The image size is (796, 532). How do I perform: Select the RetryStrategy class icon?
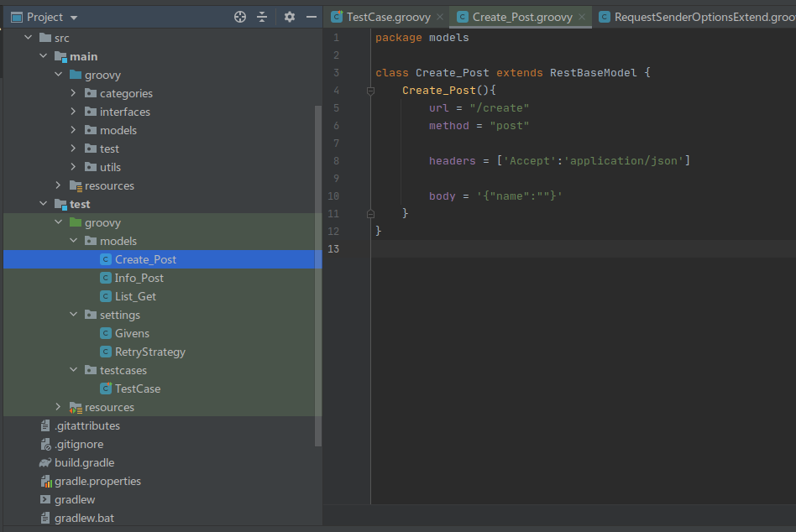(x=106, y=352)
